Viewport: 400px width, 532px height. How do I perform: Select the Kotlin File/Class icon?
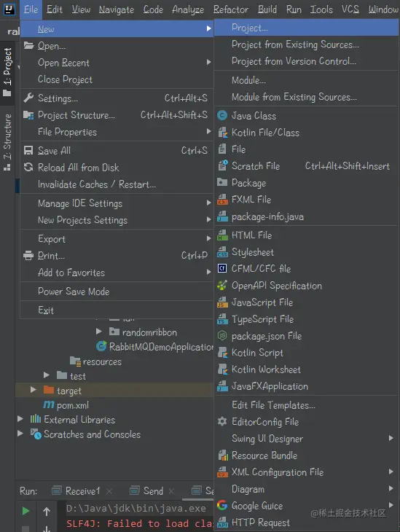point(222,133)
